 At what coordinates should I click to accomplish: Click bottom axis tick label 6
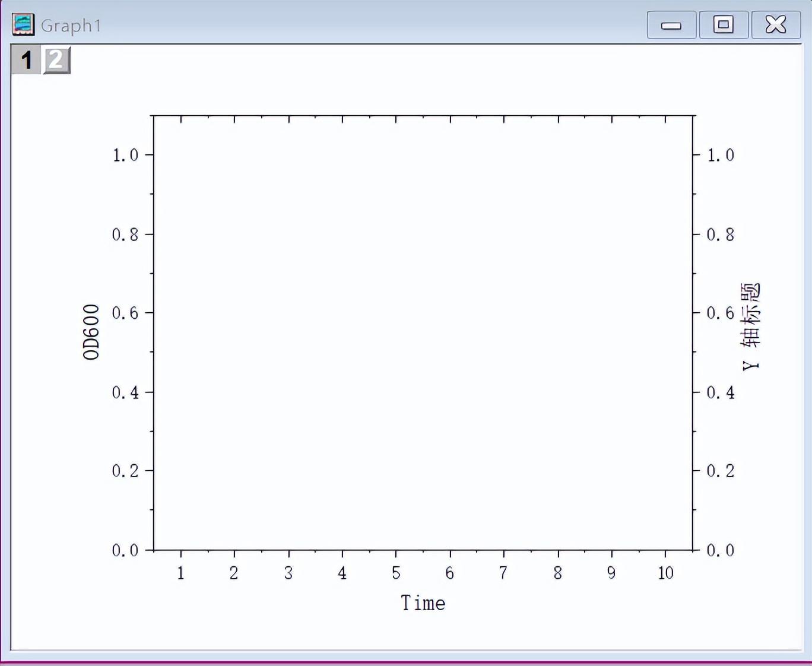tap(450, 573)
